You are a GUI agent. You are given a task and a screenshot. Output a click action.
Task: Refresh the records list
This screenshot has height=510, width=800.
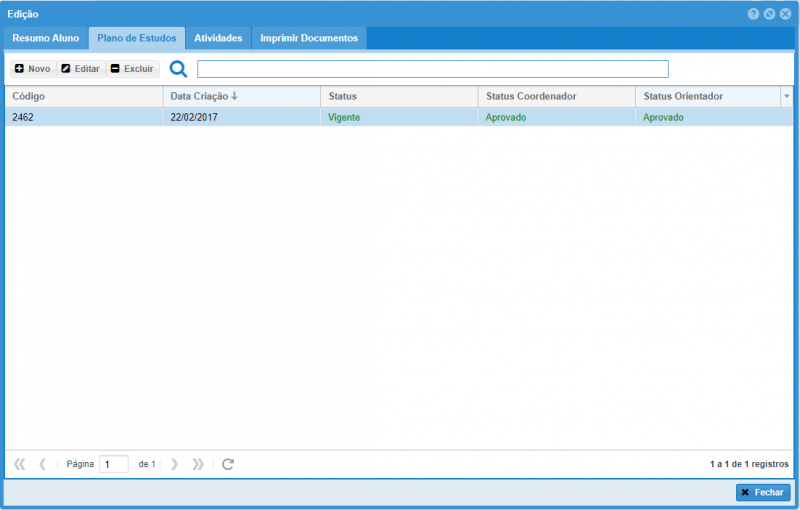pyautogui.click(x=228, y=464)
